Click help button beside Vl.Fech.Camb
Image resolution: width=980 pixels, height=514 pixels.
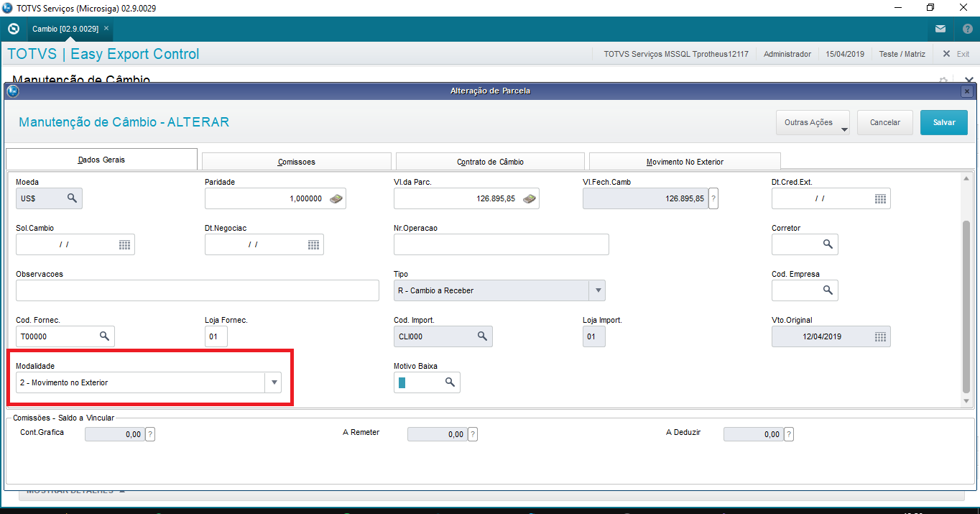click(713, 198)
